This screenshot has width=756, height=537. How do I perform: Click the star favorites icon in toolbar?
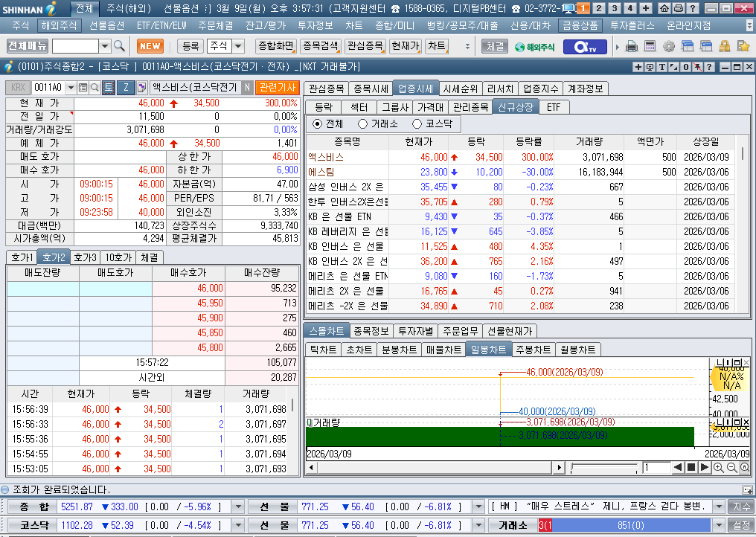(x=743, y=46)
